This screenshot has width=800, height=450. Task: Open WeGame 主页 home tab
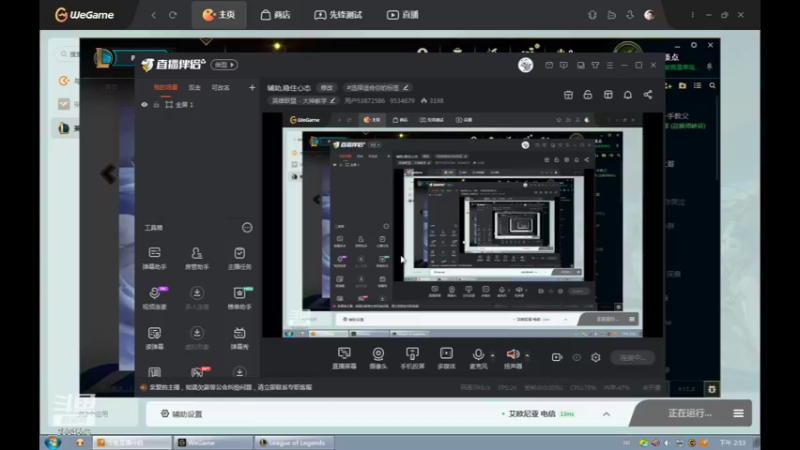coord(219,15)
